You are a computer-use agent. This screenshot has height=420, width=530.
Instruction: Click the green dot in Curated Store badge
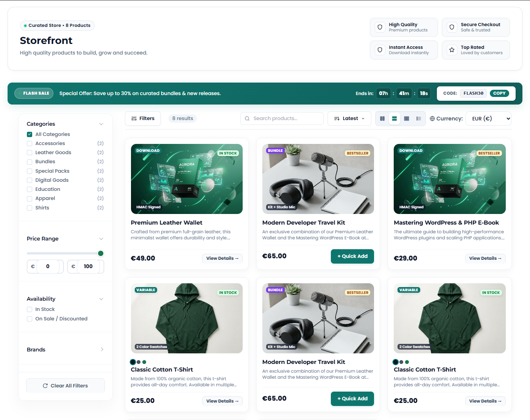coord(25,26)
